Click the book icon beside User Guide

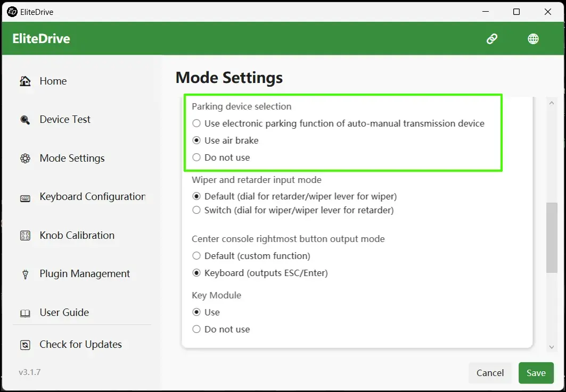click(x=25, y=313)
